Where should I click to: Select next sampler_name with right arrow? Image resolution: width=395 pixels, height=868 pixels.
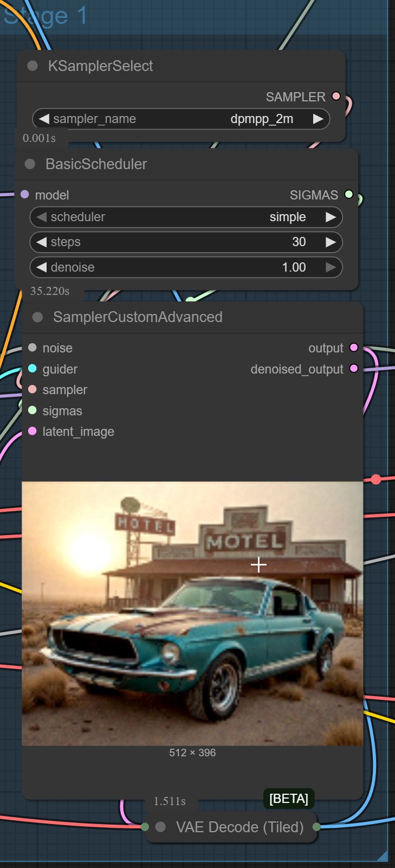point(318,119)
